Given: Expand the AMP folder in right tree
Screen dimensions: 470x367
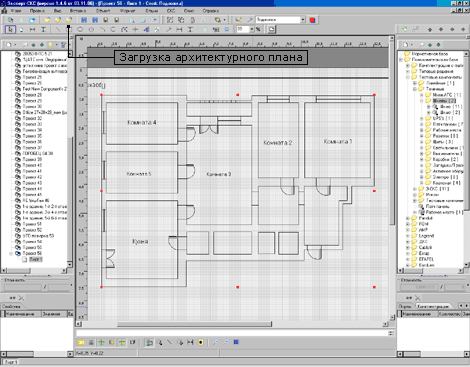Looking at the screenshot, I should (408, 230).
